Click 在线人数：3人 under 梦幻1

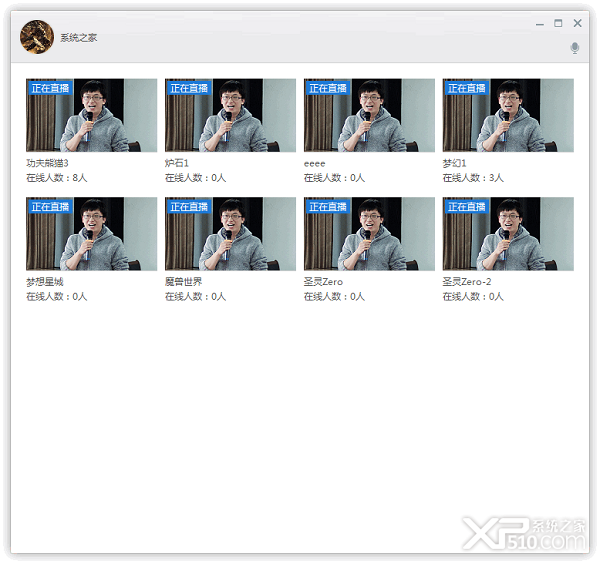point(473,178)
